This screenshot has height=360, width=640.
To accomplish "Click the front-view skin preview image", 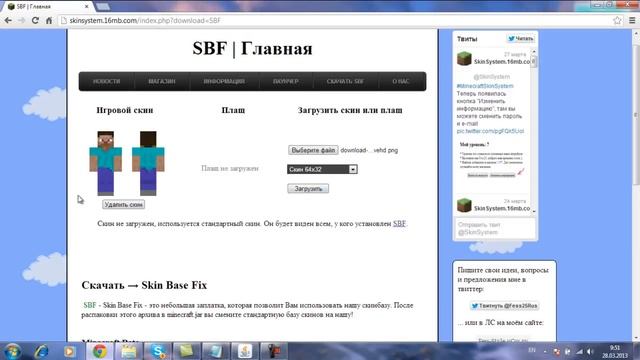I will click(106, 163).
